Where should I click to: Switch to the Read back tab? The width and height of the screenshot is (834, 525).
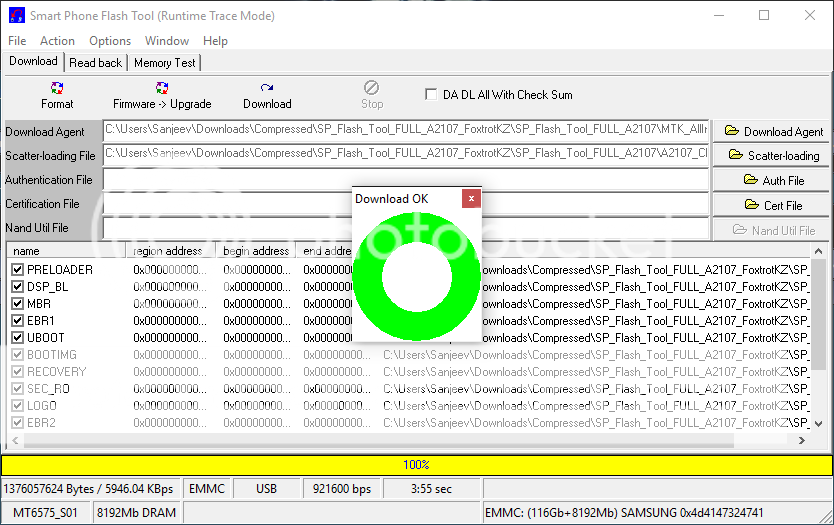[96, 62]
